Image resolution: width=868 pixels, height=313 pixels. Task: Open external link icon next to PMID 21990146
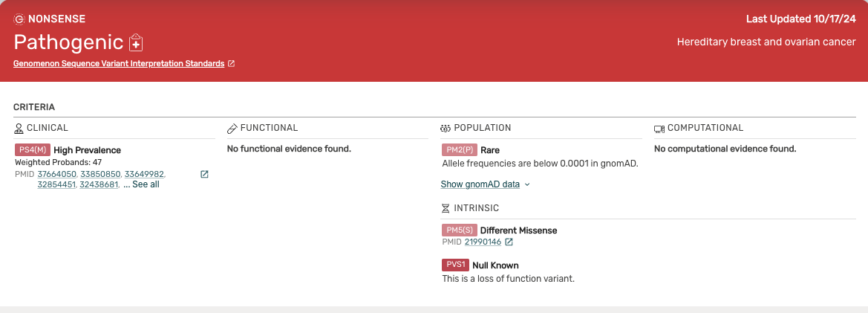509,242
